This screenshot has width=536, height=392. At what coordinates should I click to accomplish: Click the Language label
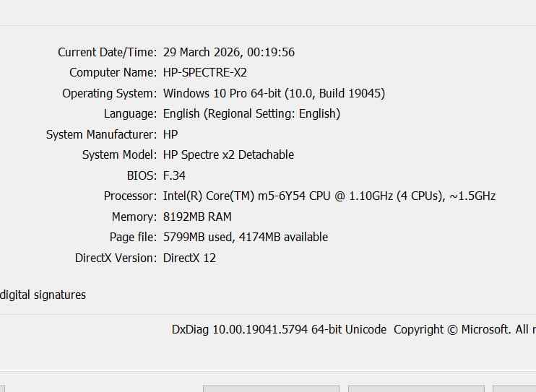(130, 113)
